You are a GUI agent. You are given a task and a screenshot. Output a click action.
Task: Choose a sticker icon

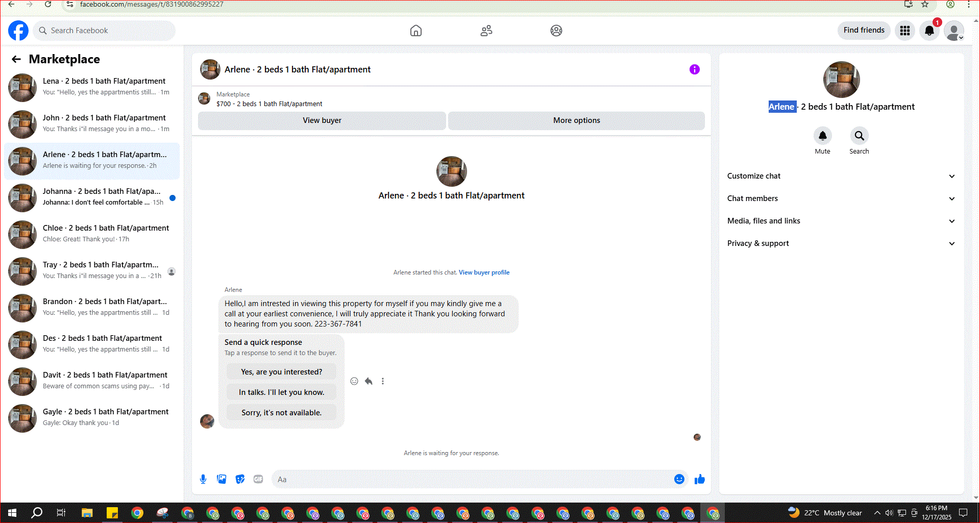tap(240, 479)
